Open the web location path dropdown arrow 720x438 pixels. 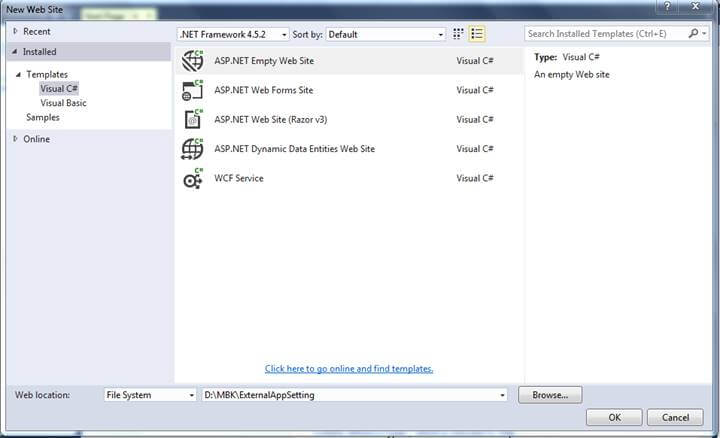[502, 395]
